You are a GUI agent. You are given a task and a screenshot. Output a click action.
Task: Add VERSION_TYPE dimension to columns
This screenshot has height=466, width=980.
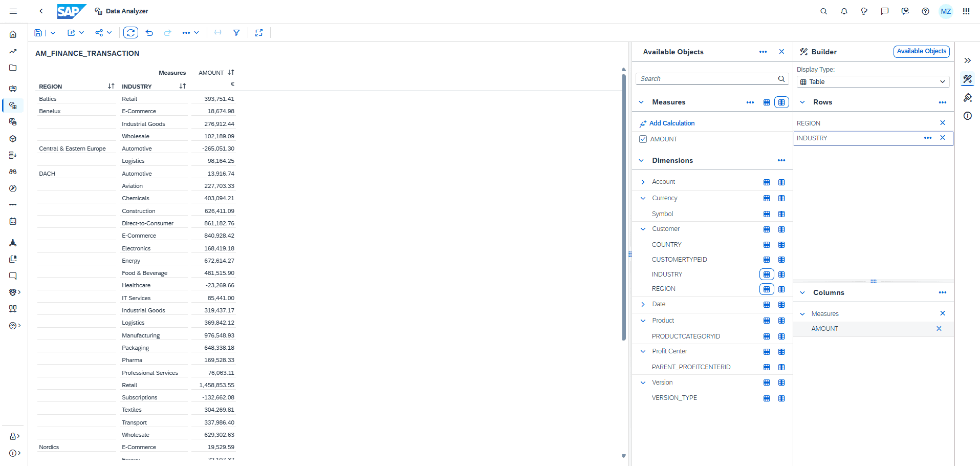click(781, 398)
